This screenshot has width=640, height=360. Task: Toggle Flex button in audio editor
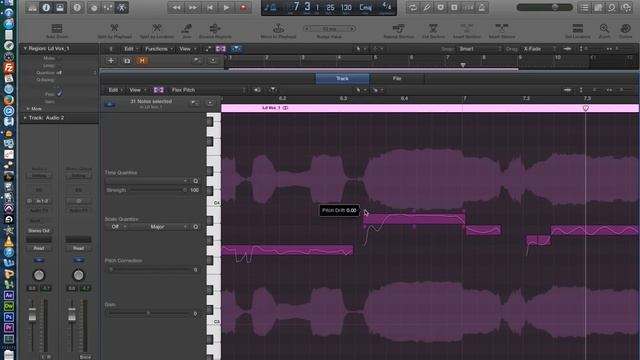[x=158, y=90]
